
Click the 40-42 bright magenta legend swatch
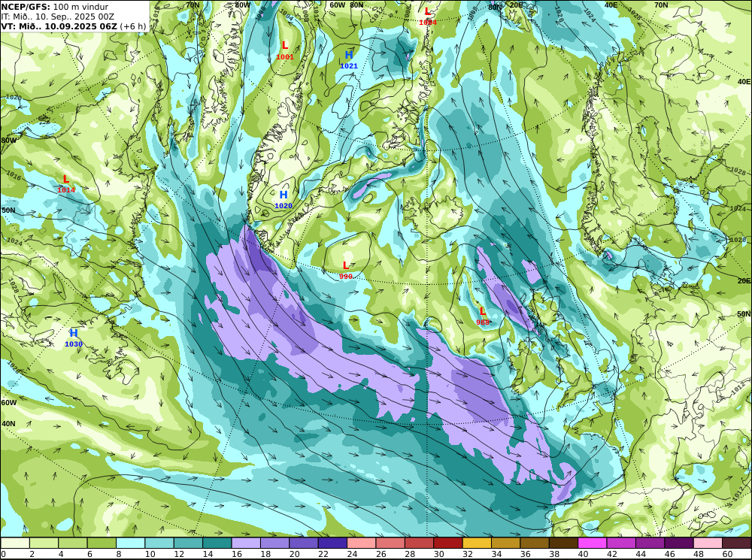pyautogui.click(x=593, y=543)
